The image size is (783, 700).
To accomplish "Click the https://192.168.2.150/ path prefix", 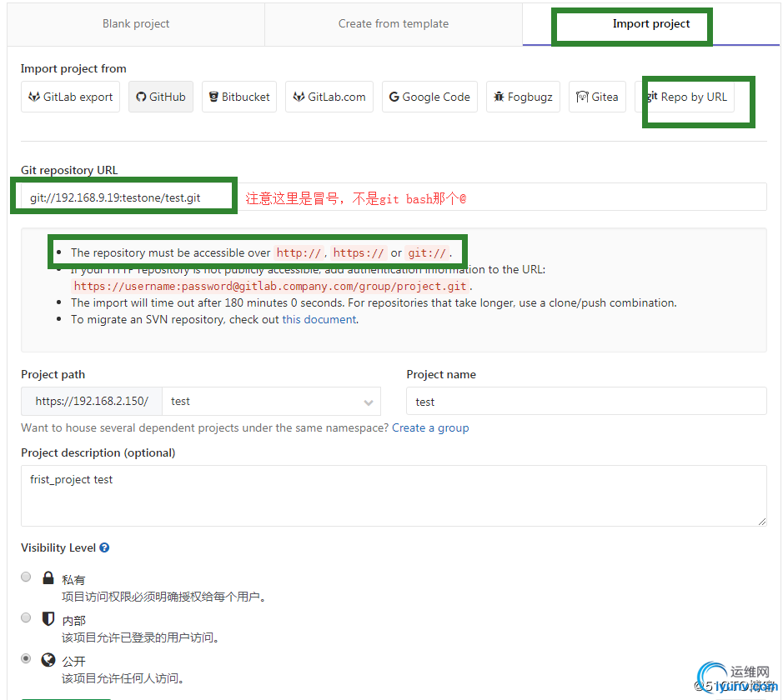I will (92, 401).
